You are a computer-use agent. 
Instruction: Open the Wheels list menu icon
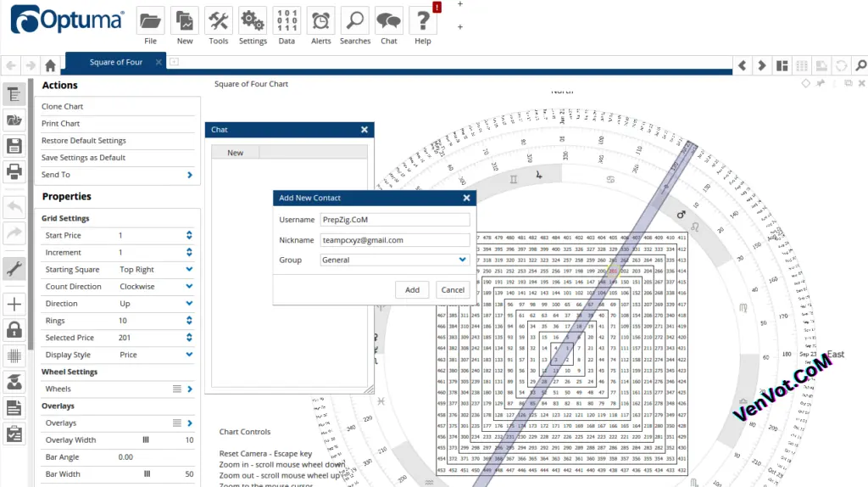coord(176,389)
